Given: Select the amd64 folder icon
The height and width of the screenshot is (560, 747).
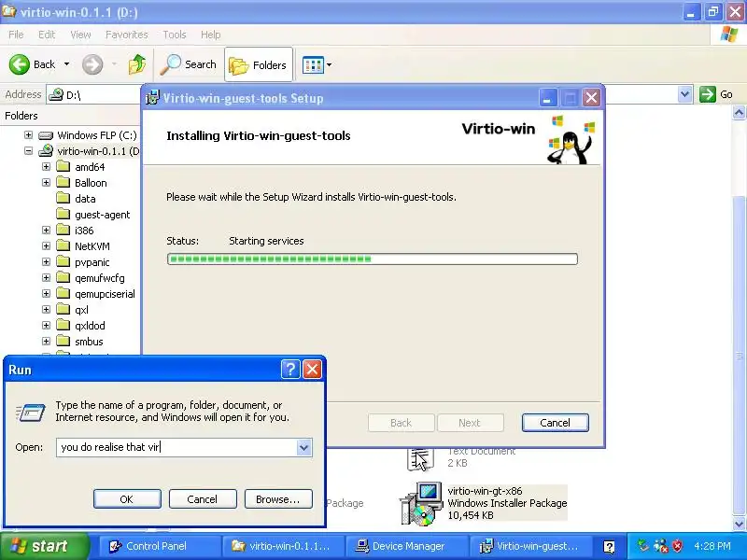Looking at the screenshot, I should coord(63,166).
